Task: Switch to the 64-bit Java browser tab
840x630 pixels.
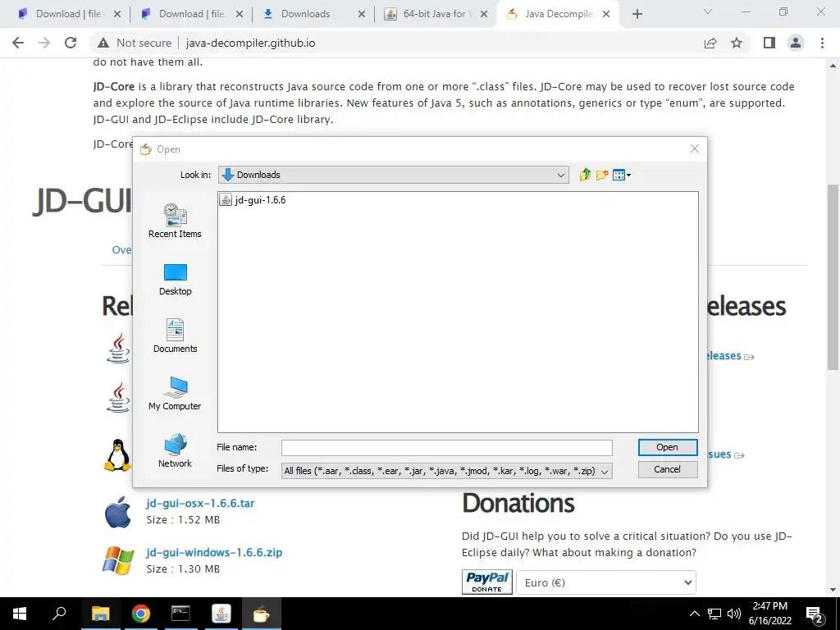Action: click(x=435, y=14)
